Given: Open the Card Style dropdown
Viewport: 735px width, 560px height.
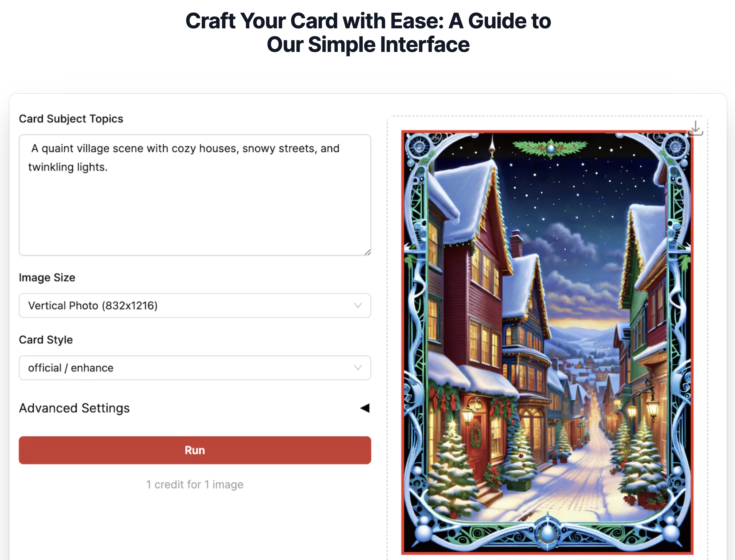Looking at the screenshot, I should [x=195, y=368].
